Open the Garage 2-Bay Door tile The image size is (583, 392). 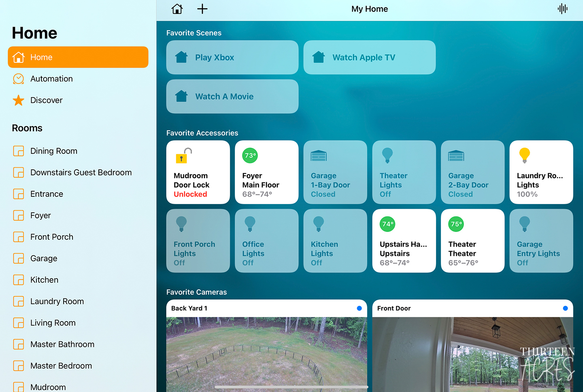click(473, 172)
